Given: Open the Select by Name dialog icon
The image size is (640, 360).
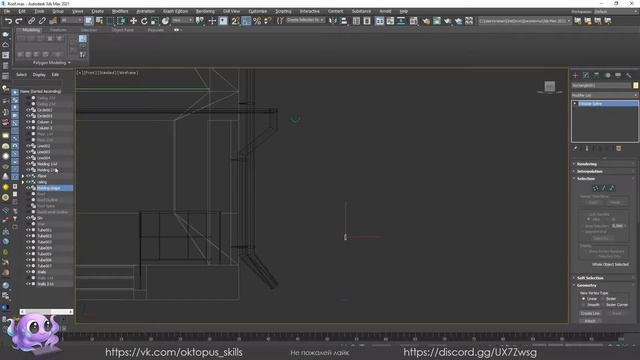Looking at the screenshot, I should pos(99,21).
